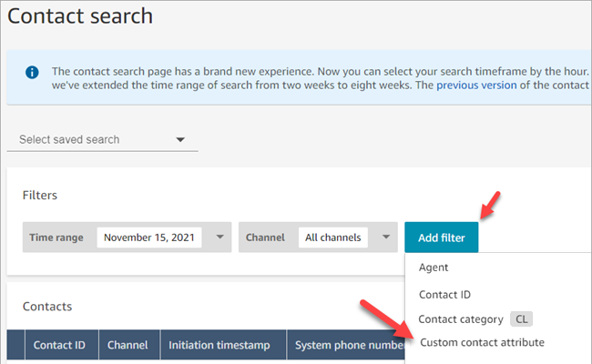Pick Contact category from the filter menu
This screenshot has height=364, width=592.
click(461, 319)
